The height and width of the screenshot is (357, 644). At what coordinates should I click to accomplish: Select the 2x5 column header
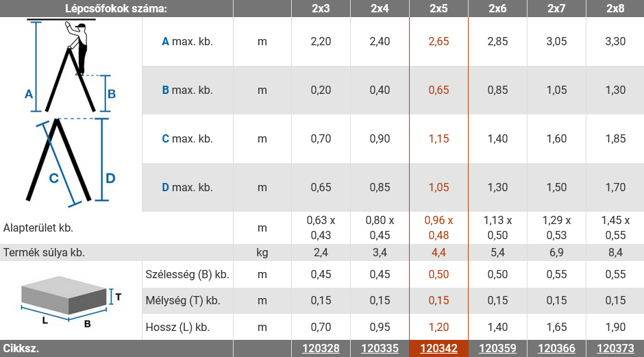pyautogui.click(x=438, y=8)
